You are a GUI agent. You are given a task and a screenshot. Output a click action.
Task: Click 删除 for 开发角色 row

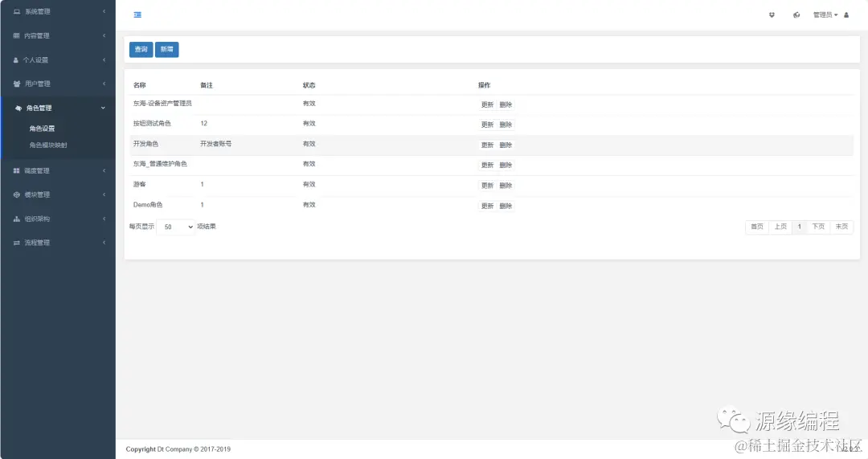(x=506, y=145)
